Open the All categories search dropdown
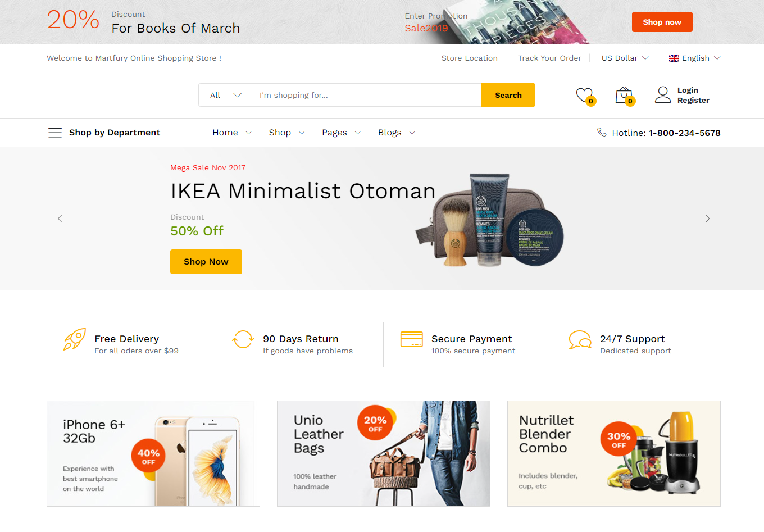Viewport: 764px width, 532px height. tap(223, 95)
